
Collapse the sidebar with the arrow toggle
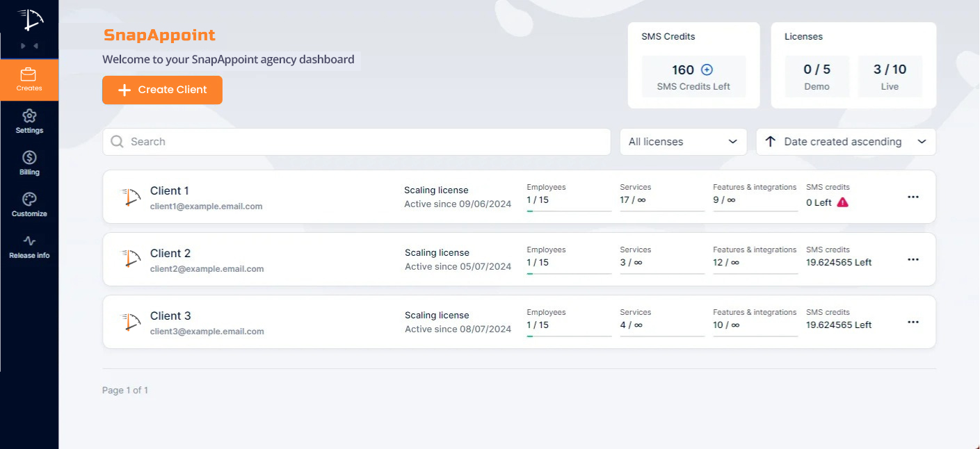coord(29,46)
